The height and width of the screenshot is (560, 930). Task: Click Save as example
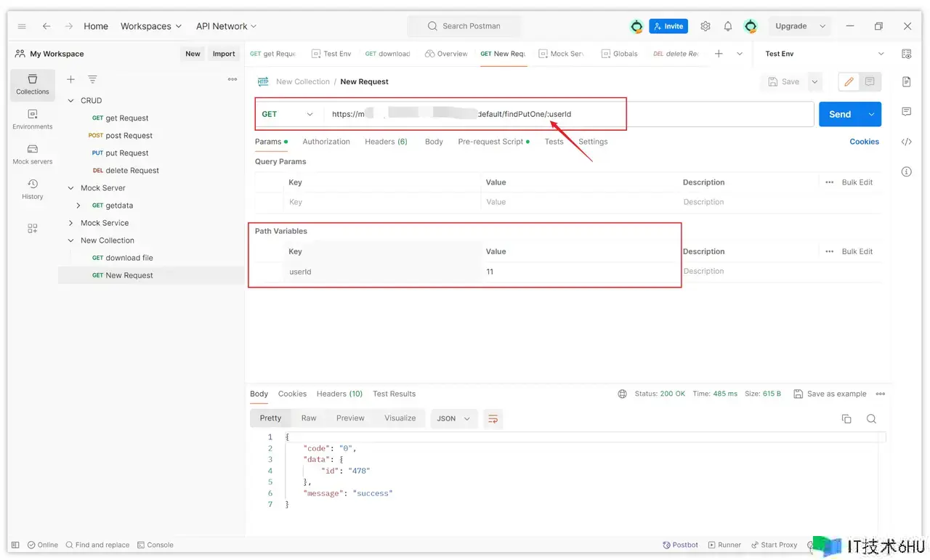click(x=830, y=394)
